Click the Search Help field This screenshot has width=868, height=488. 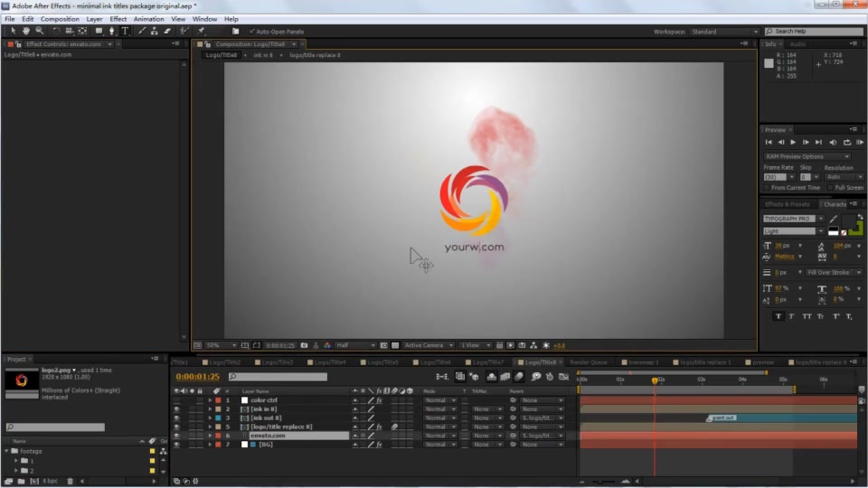814,32
